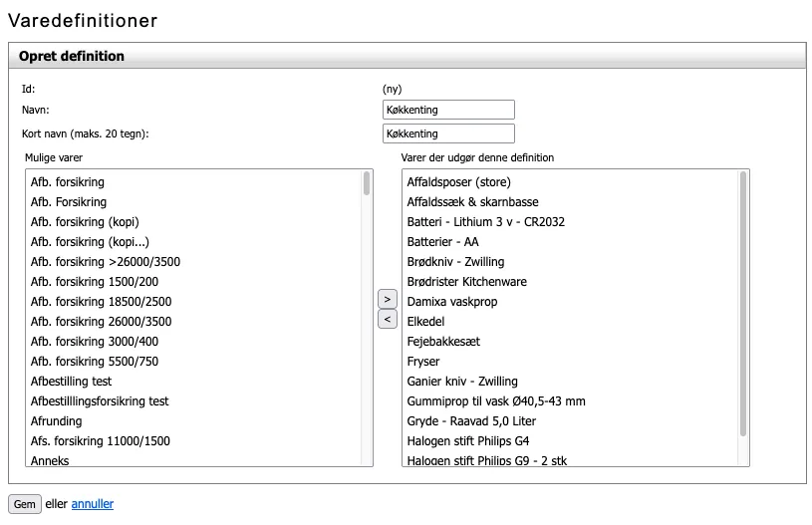Select 'Gryde - Raavad 5,0 Liter' item
Viewport: 812px width, 525px height.
pos(471,421)
